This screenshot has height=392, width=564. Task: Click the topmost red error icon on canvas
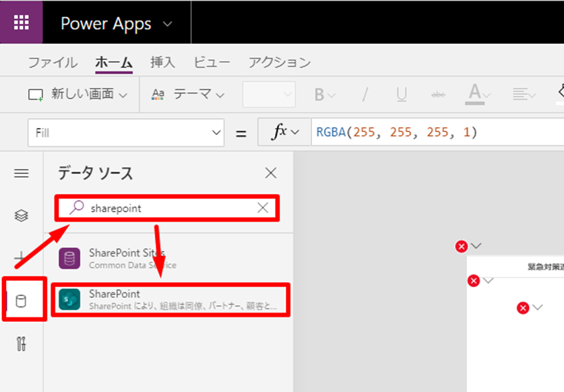(x=461, y=247)
